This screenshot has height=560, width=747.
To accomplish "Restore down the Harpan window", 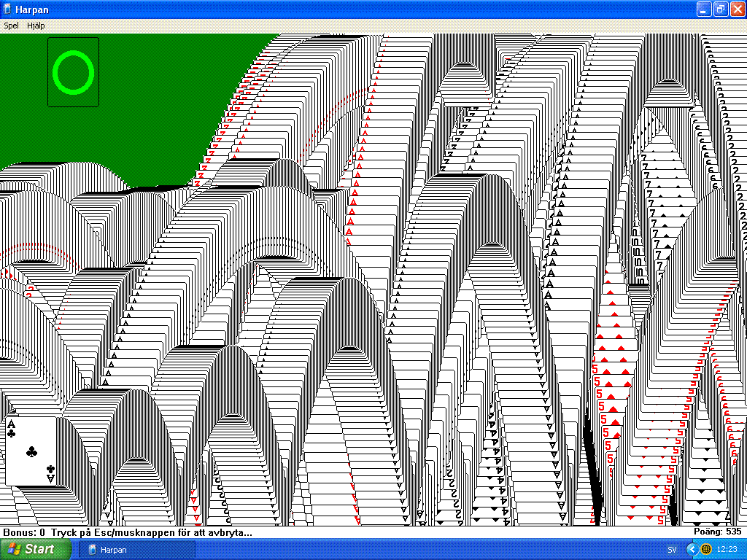I will click(720, 9).
